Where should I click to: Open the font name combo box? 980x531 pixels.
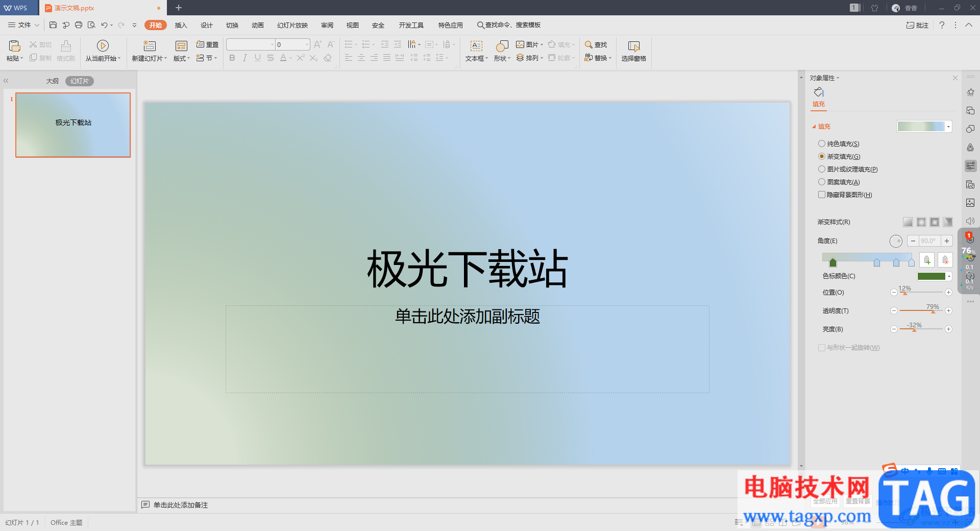(x=251, y=44)
